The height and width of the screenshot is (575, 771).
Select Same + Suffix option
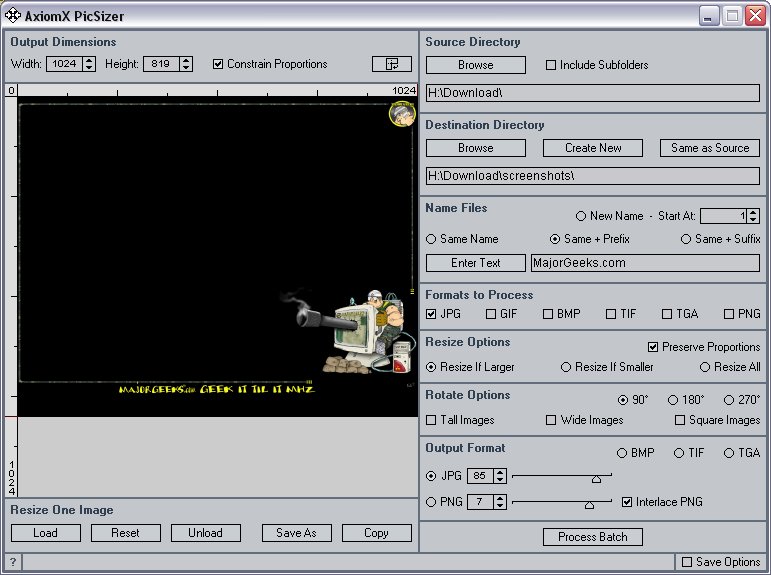[686, 239]
